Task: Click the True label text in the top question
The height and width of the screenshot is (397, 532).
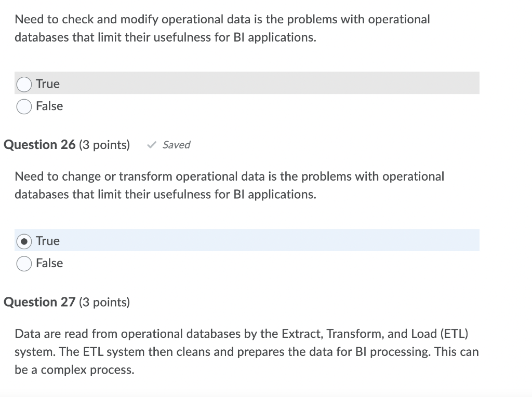Action: tap(47, 84)
